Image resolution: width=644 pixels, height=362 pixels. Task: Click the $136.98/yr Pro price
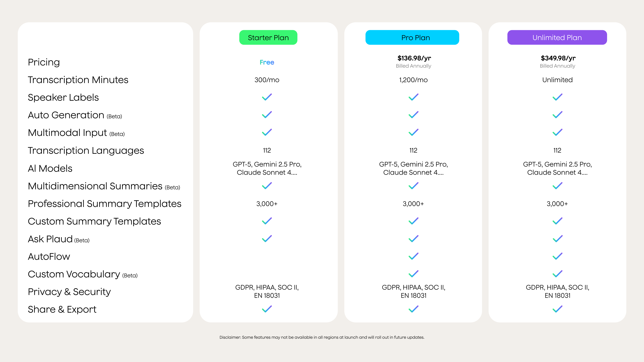(414, 58)
